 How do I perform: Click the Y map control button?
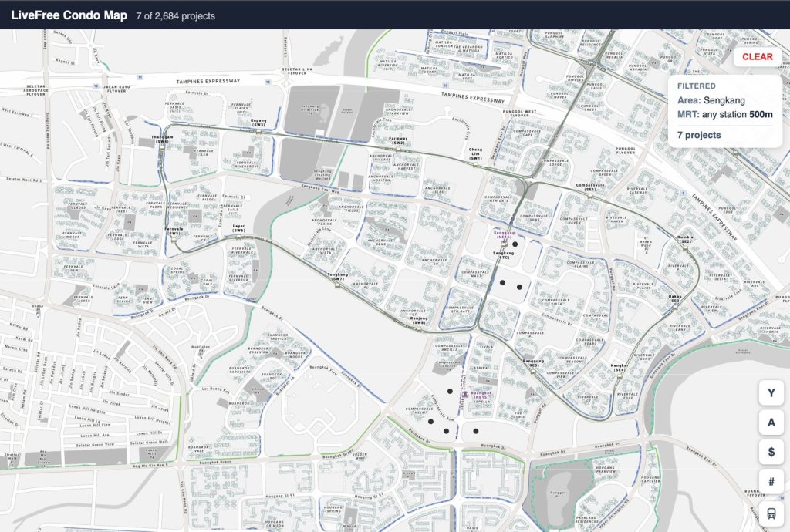(771, 393)
